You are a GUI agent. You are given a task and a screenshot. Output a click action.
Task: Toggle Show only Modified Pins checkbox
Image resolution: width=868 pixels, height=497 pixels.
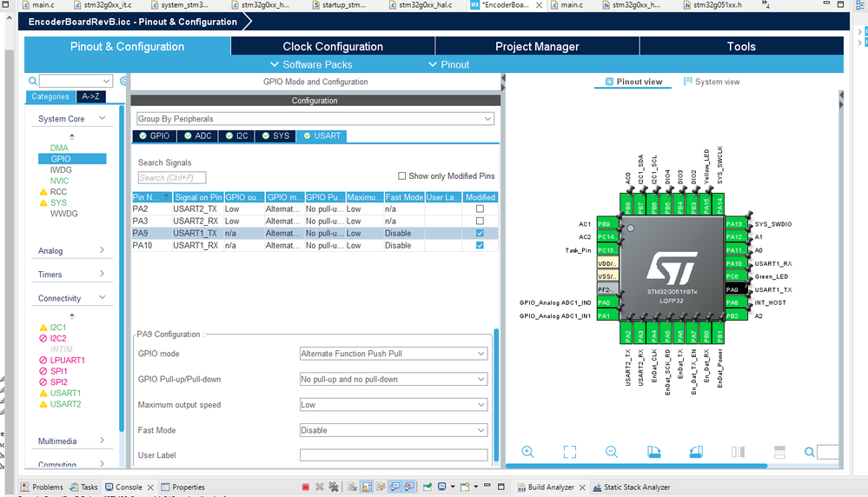(x=402, y=176)
